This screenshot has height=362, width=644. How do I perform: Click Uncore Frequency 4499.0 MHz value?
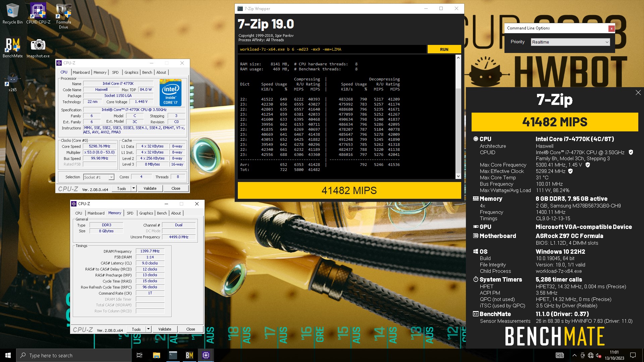click(x=179, y=237)
